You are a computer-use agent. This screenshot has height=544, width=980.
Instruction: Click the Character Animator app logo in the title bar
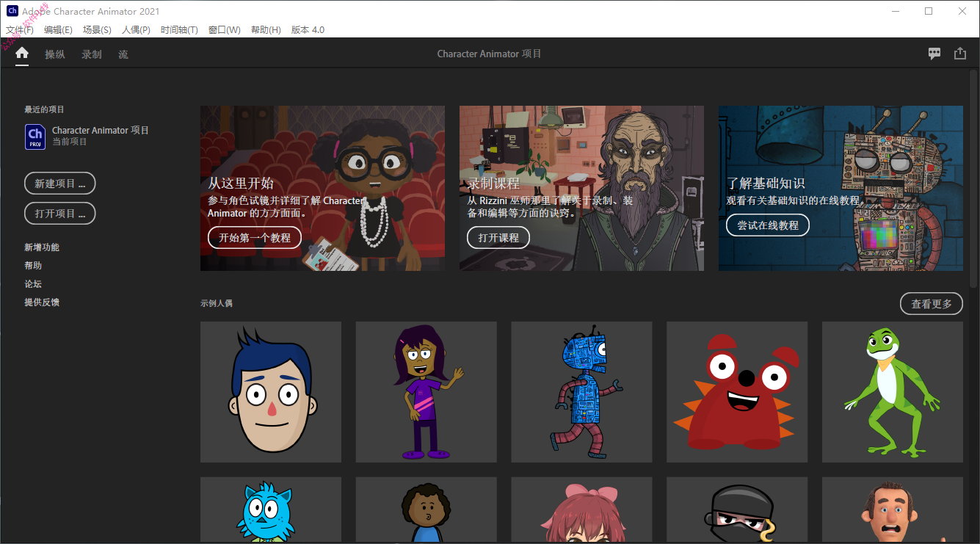12,11
